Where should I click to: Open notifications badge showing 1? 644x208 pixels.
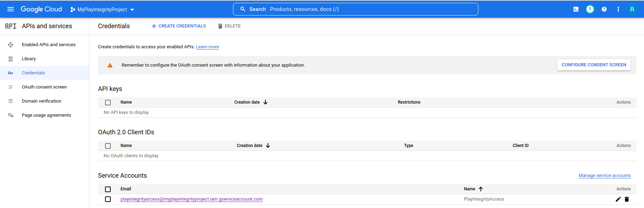(x=590, y=9)
